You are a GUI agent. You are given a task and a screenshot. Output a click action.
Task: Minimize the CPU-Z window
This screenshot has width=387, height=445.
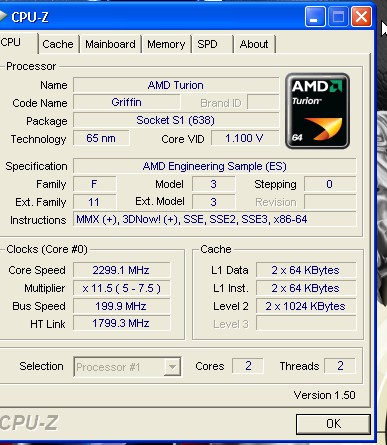(x=315, y=17)
